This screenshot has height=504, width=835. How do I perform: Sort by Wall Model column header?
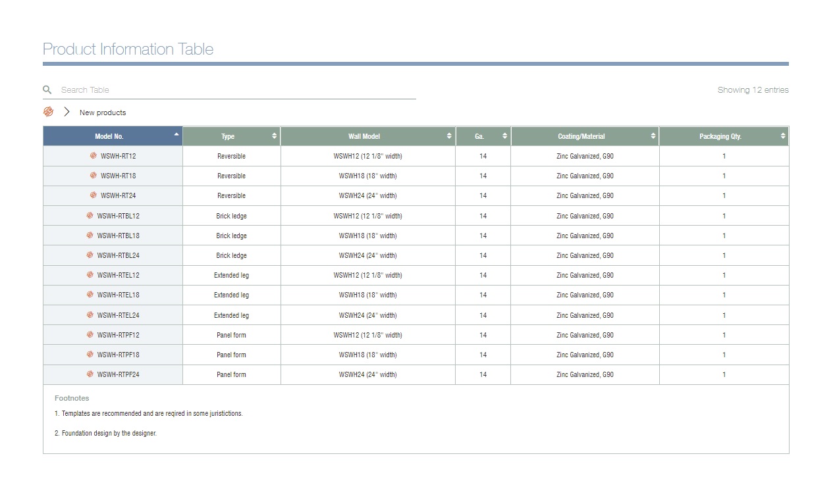[x=367, y=136]
